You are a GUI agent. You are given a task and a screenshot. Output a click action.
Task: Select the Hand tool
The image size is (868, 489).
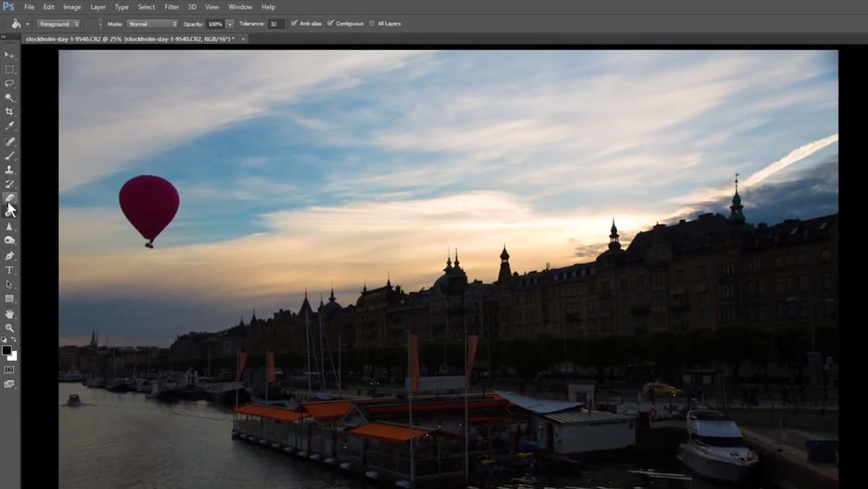coord(9,314)
